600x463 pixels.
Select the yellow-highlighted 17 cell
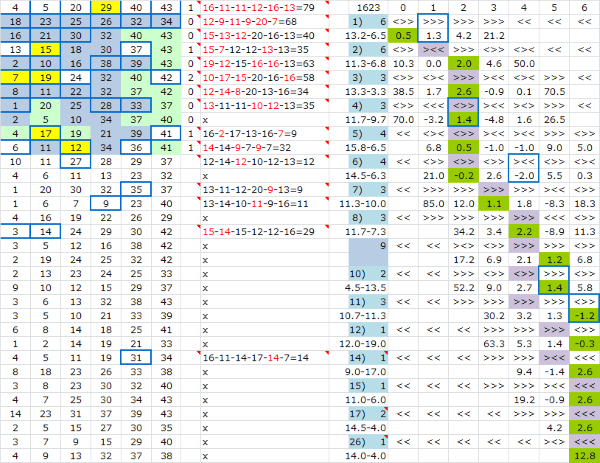pyautogui.click(x=46, y=134)
